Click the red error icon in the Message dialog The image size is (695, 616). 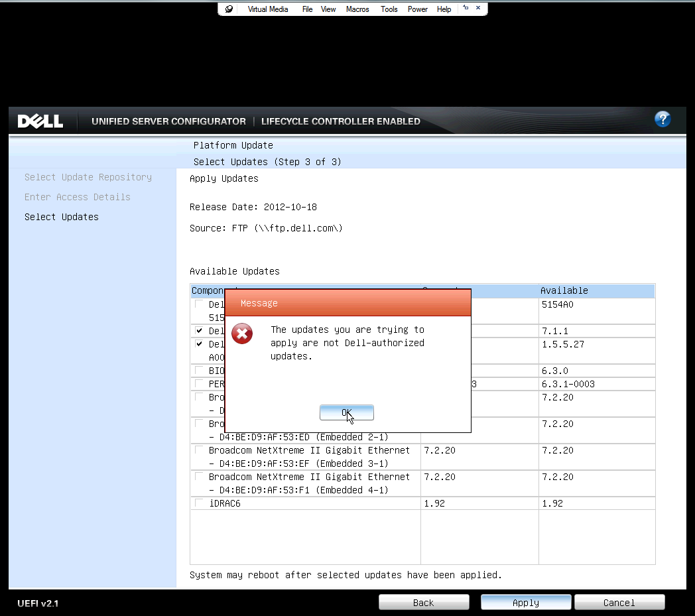[x=242, y=334]
